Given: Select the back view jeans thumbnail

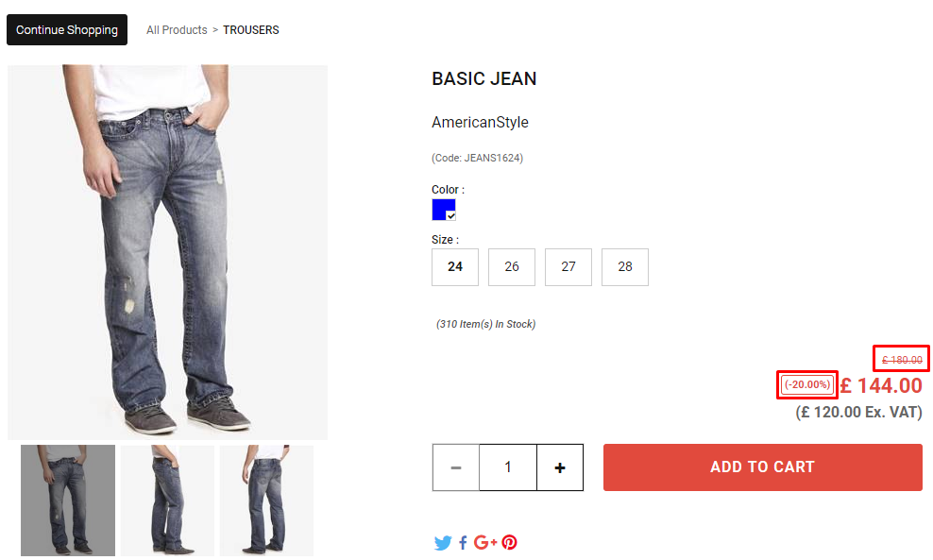Looking at the screenshot, I should (266, 501).
